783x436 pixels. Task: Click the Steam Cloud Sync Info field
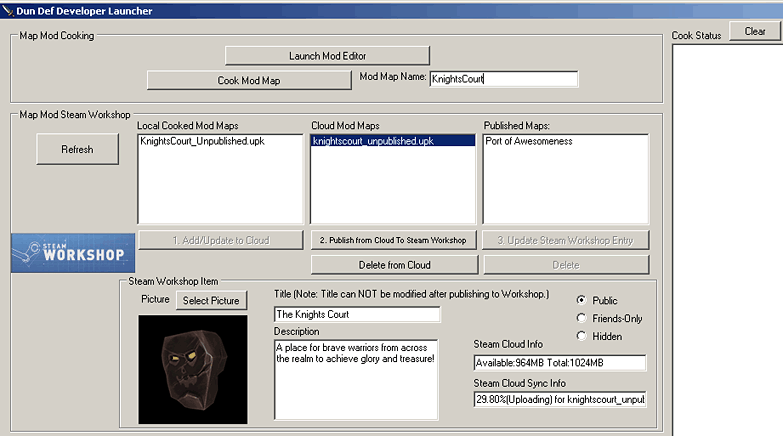(x=560, y=399)
